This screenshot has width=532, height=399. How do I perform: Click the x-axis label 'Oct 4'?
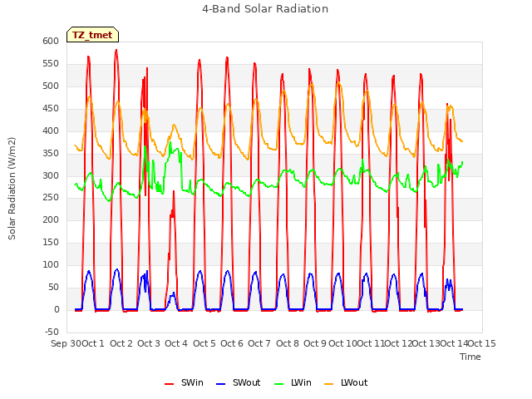tap(176, 343)
